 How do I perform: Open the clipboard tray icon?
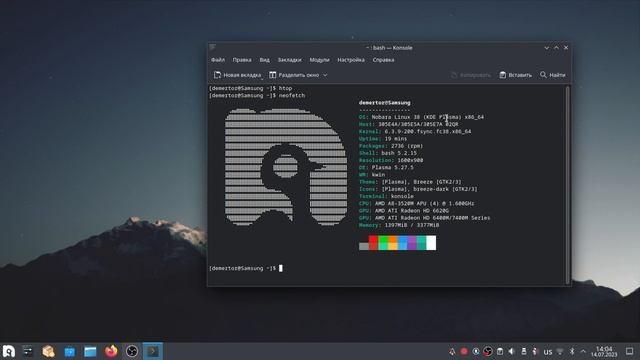pos(500,351)
